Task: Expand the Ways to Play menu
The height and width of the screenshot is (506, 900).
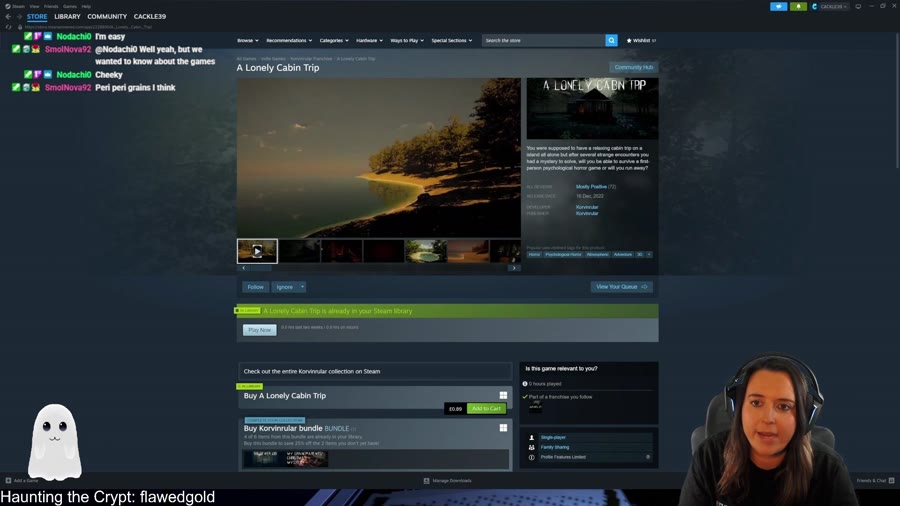Action: tap(407, 41)
